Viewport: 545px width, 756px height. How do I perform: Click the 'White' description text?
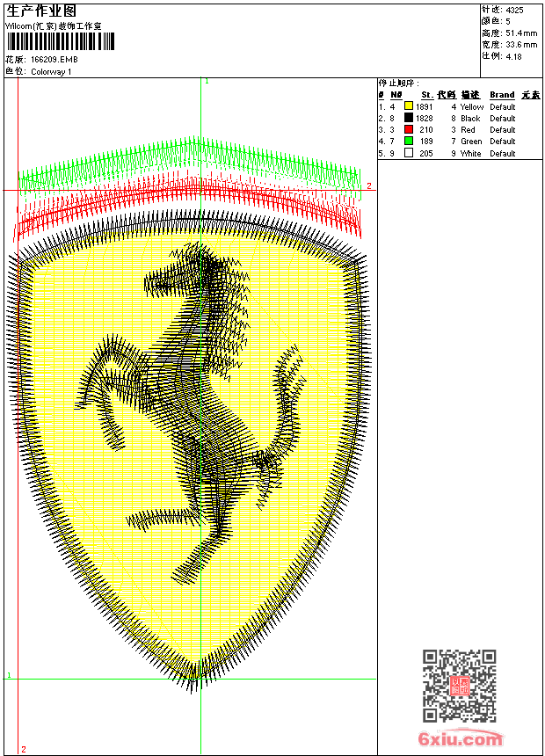[x=471, y=153]
